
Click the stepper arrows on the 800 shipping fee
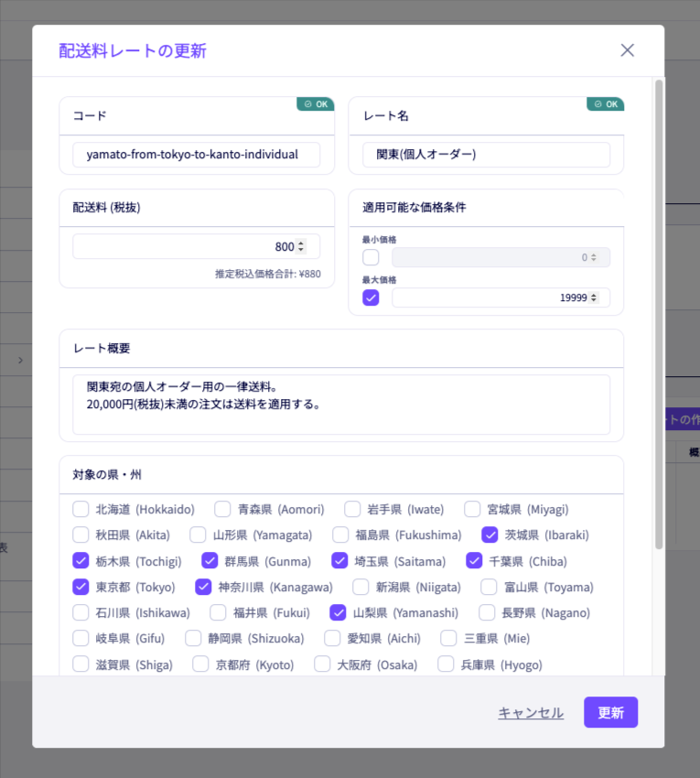click(301, 246)
